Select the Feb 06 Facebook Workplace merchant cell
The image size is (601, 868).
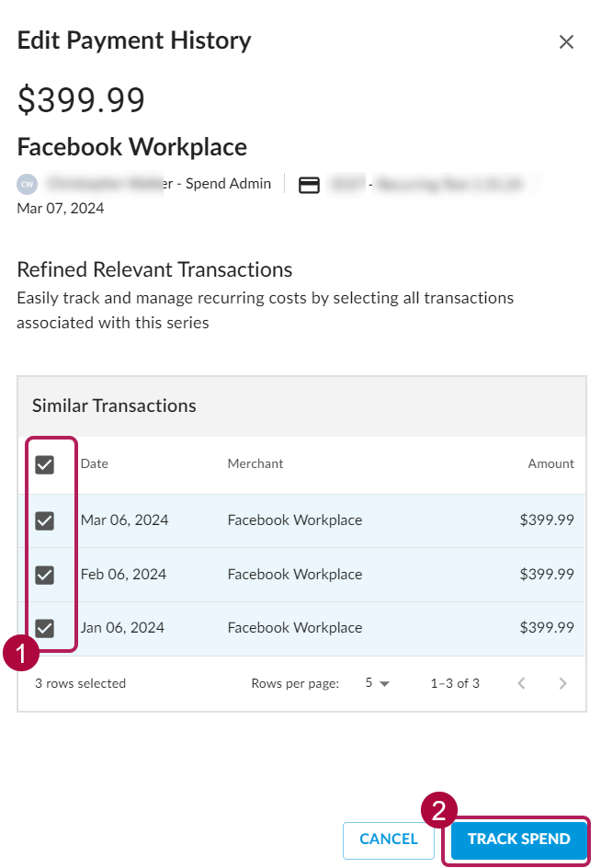click(x=295, y=575)
